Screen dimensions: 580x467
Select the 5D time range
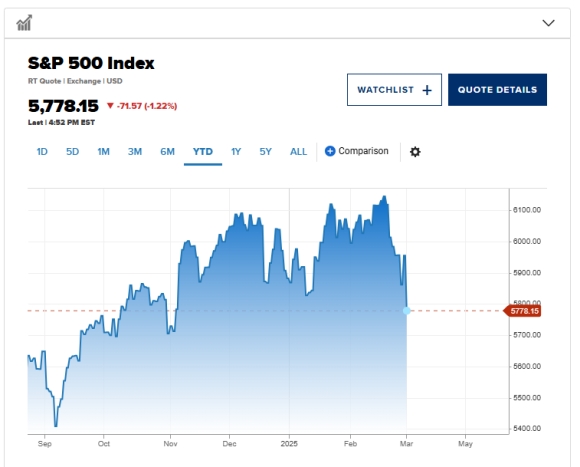click(x=72, y=152)
